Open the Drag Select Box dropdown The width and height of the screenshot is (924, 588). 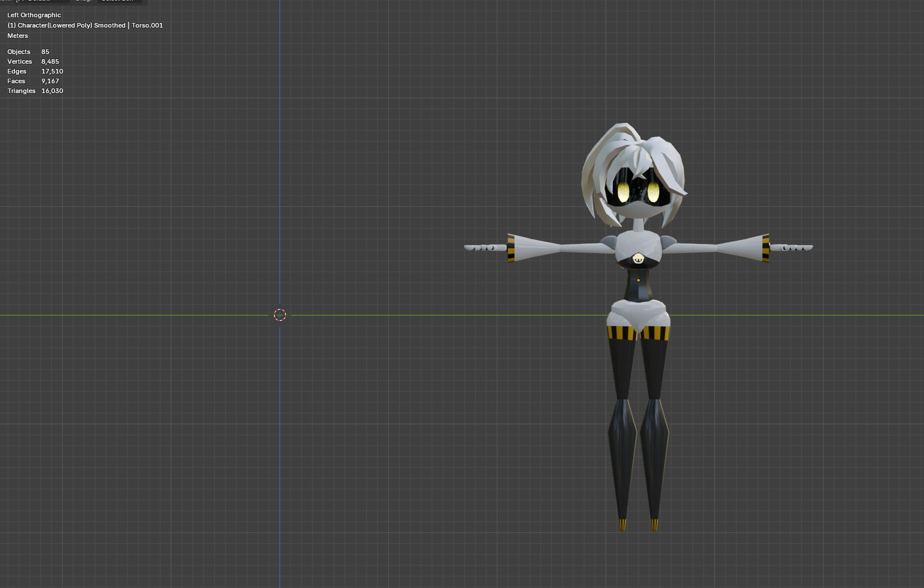pyautogui.click(x=119, y=1)
